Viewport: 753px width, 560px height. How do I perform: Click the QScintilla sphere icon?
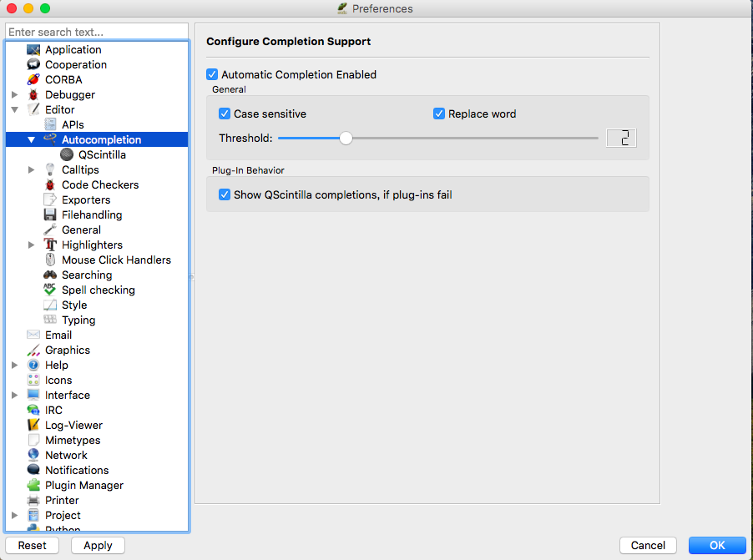click(x=67, y=155)
